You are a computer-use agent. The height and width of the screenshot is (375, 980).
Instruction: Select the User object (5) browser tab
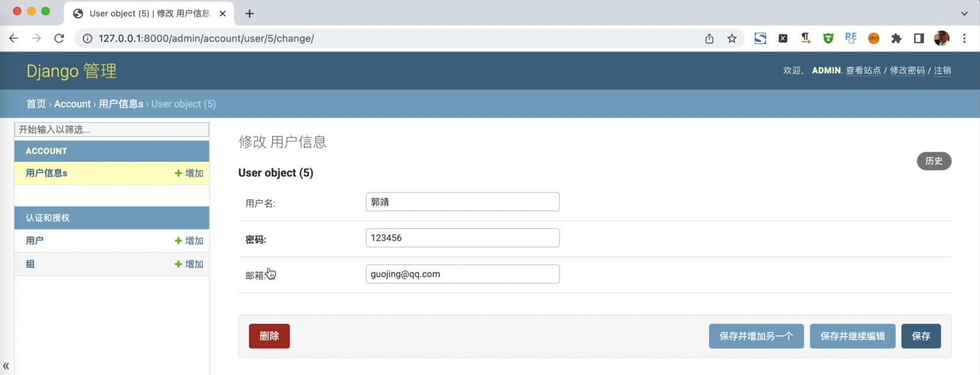[150, 14]
